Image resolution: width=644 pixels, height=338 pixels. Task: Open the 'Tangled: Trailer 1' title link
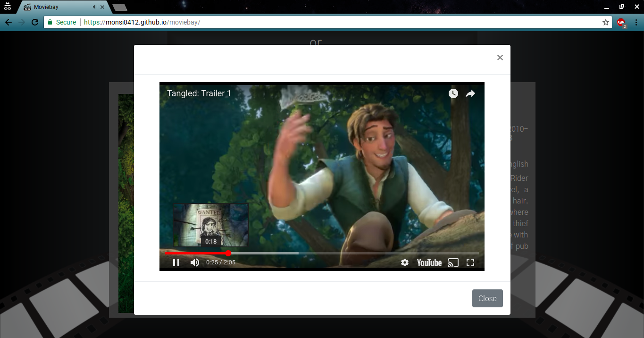click(199, 93)
